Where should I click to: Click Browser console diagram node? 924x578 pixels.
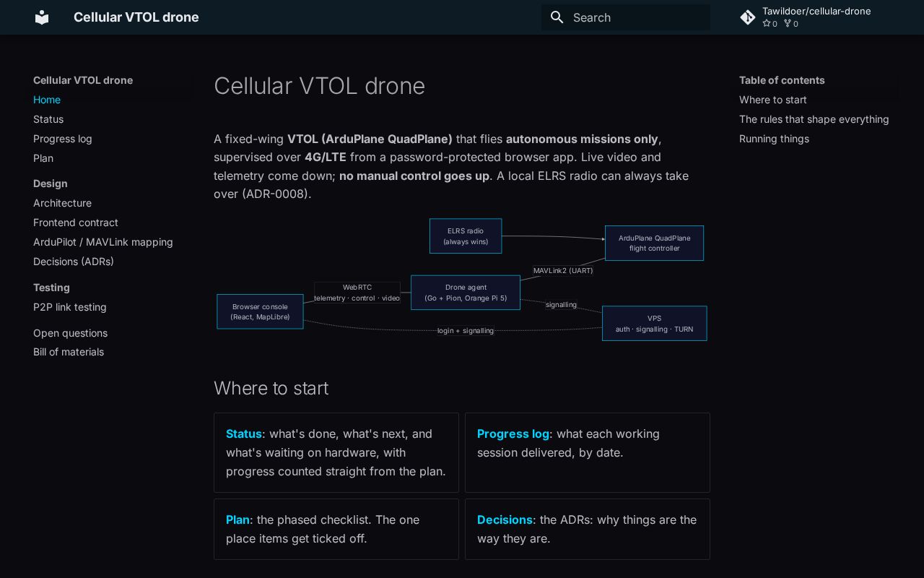tap(260, 311)
